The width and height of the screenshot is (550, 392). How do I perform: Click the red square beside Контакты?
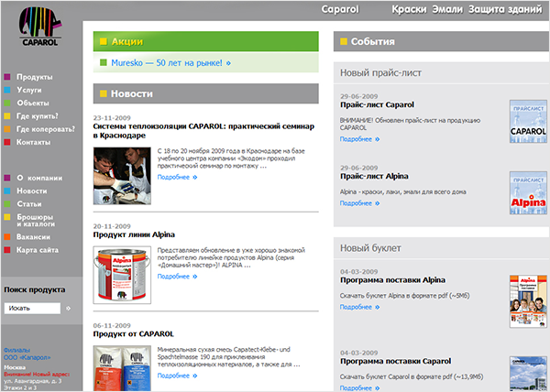coord(7,142)
